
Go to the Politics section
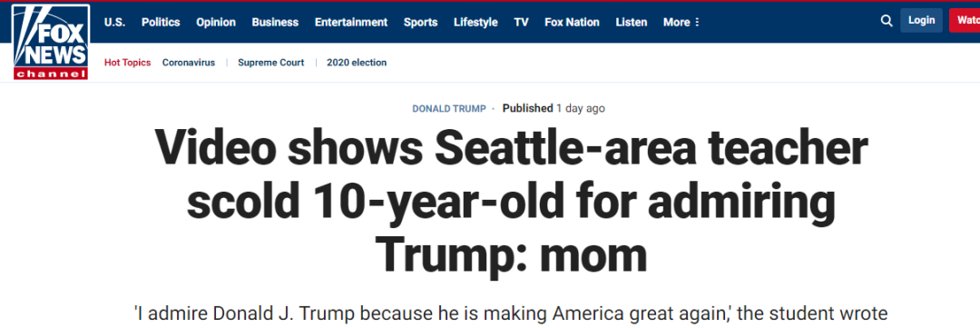click(x=161, y=22)
